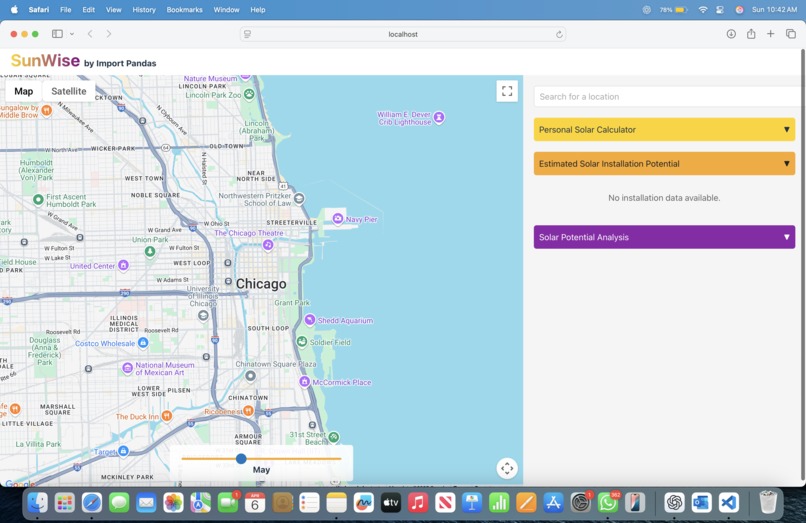The height and width of the screenshot is (523, 806).
Task: Switch map to Satellite view
Action: coord(68,91)
